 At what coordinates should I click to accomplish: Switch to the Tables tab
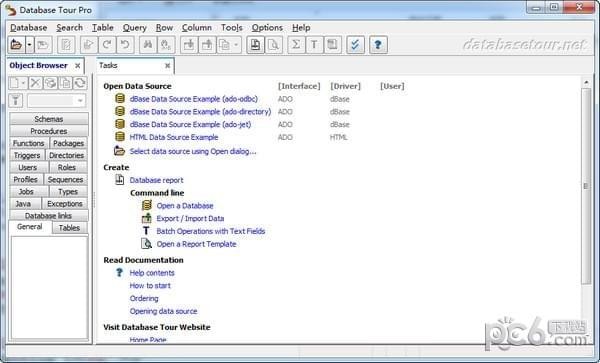(69, 228)
